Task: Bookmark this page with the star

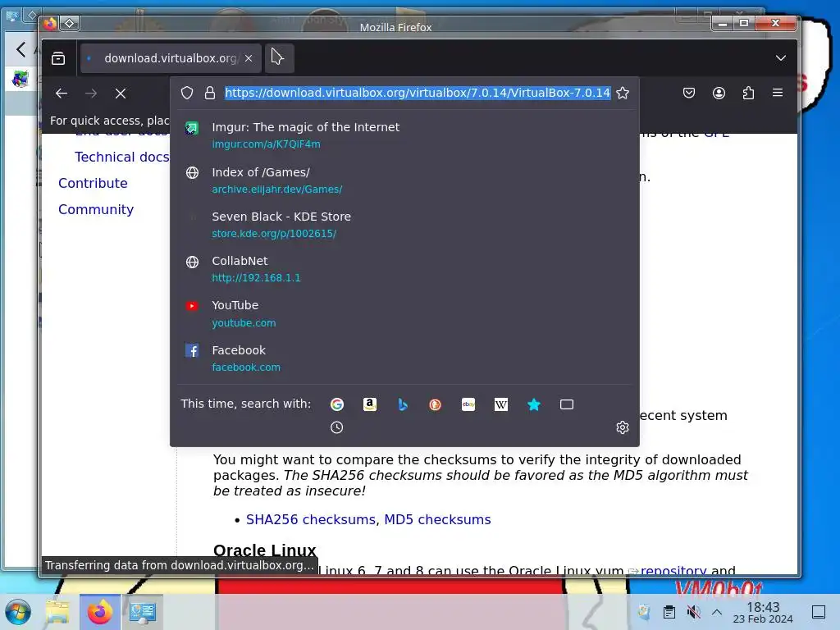Action: pos(623,93)
